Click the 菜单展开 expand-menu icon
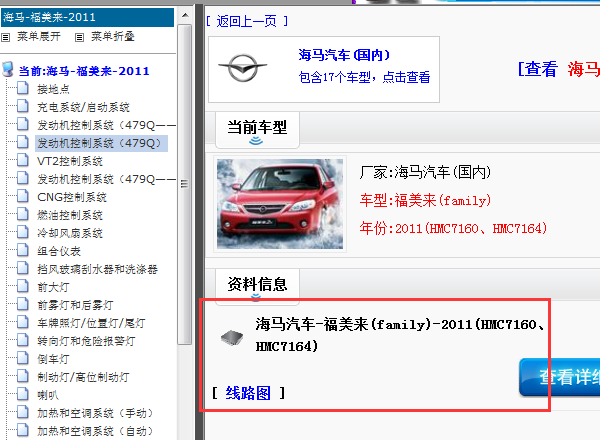Image resolution: width=600 pixels, height=440 pixels. tap(5, 37)
